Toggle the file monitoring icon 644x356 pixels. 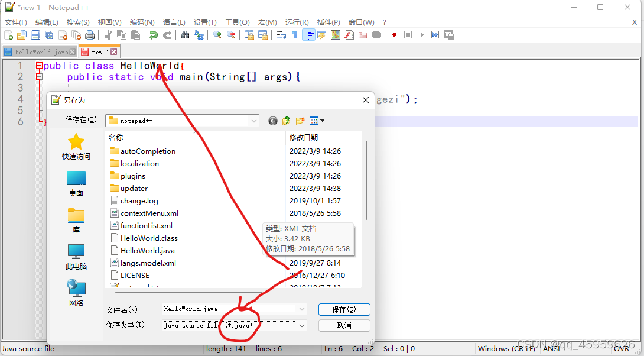[376, 35]
